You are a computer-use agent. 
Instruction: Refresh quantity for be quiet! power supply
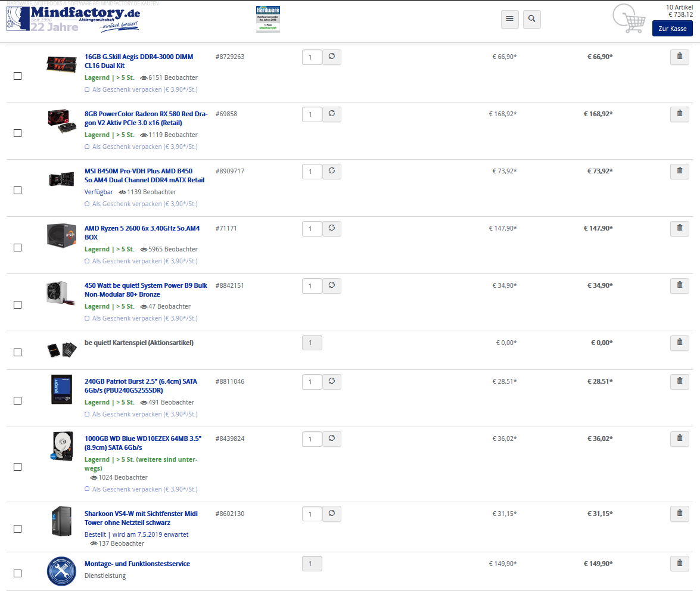(x=332, y=285)
